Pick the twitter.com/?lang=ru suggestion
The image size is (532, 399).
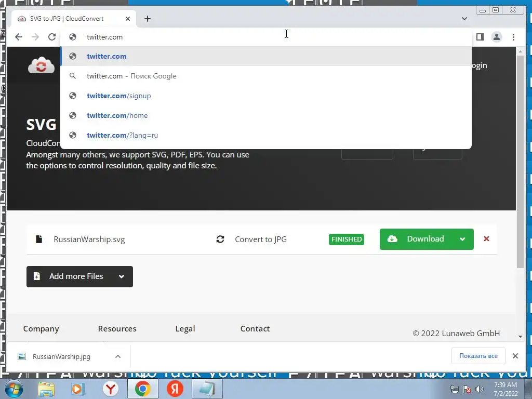tap(265, 135)
